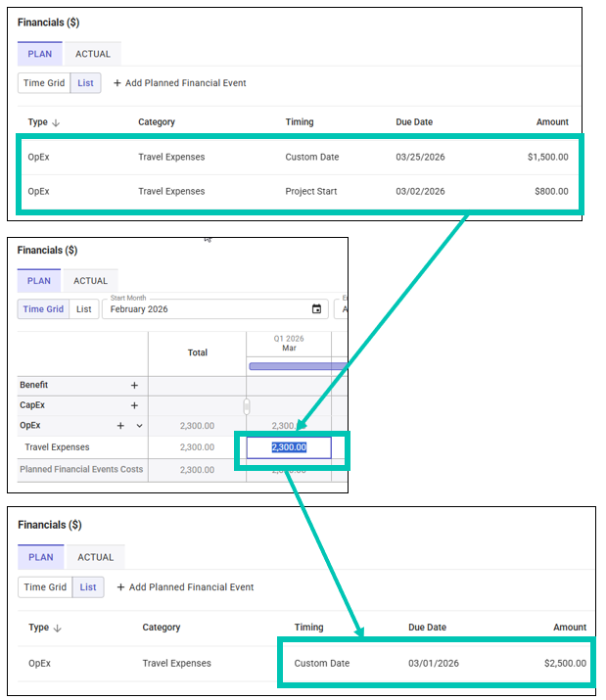Click the Type sort arrow in bottom panel

(x=56, y=629)
